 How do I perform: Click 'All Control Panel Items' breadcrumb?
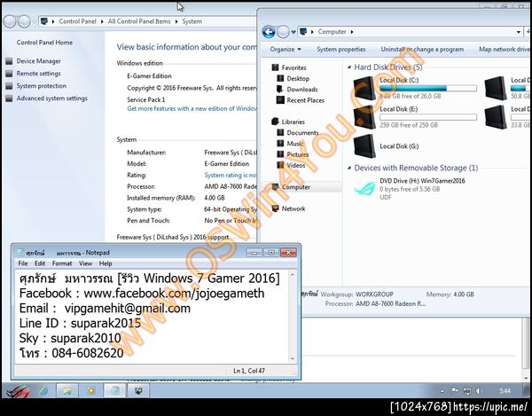pyautogui.click(x=139, y=21)
